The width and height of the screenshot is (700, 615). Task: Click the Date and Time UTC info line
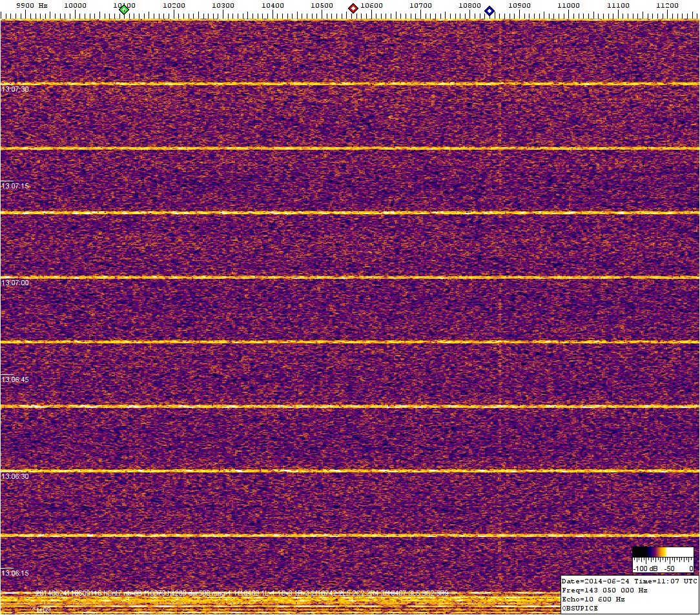click(630, 581)
